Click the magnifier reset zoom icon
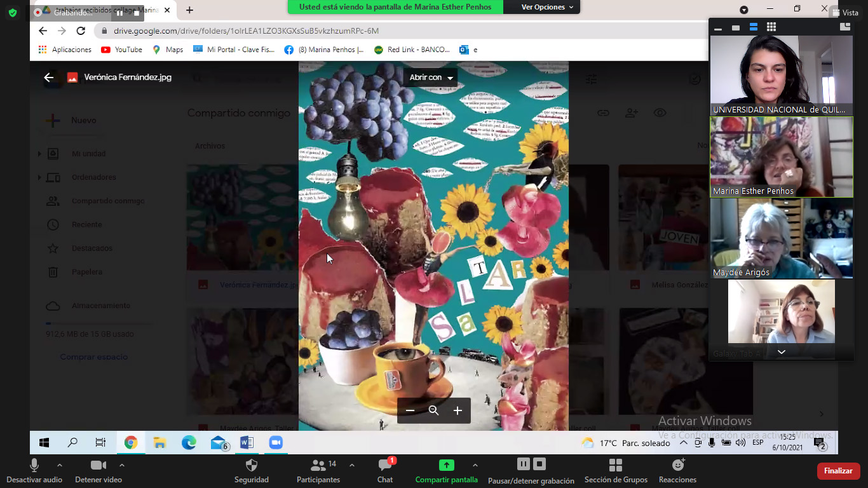This screenshot has width=868, height=488. [433, 410]
